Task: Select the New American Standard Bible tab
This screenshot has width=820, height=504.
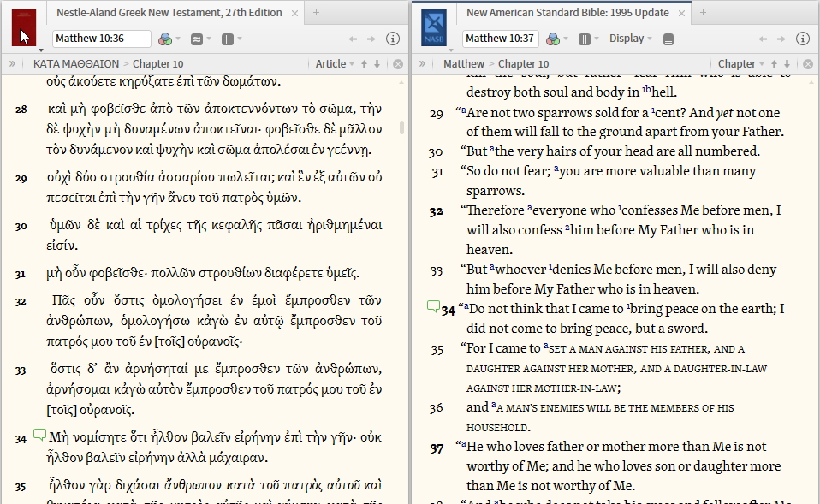Action: pos(567,13)
